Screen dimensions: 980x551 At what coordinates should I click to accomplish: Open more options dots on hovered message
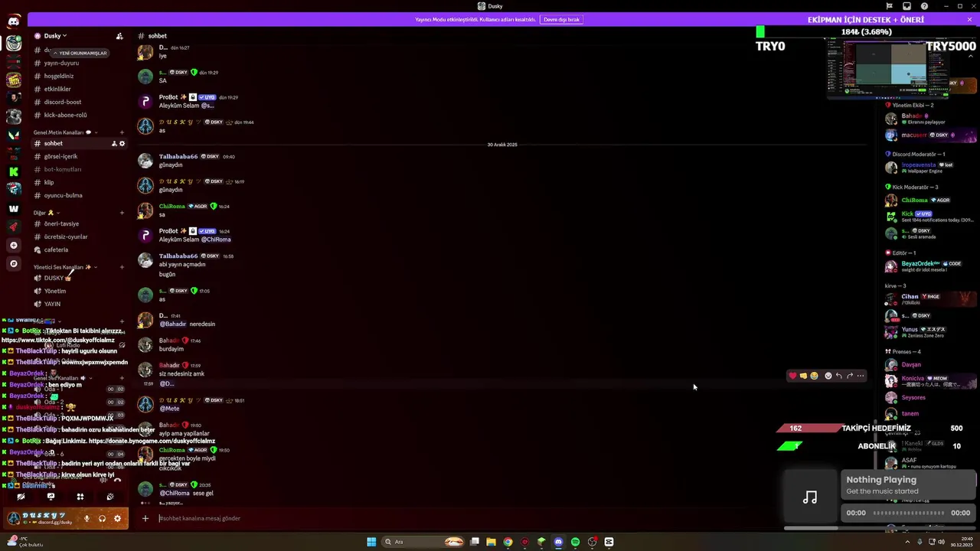pyautogui.click(x=861, y=376)
